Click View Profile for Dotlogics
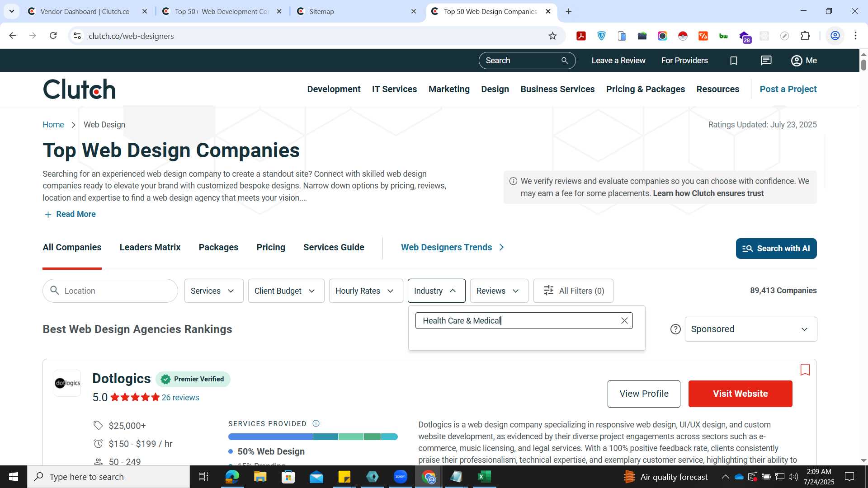 coord(644,394)
